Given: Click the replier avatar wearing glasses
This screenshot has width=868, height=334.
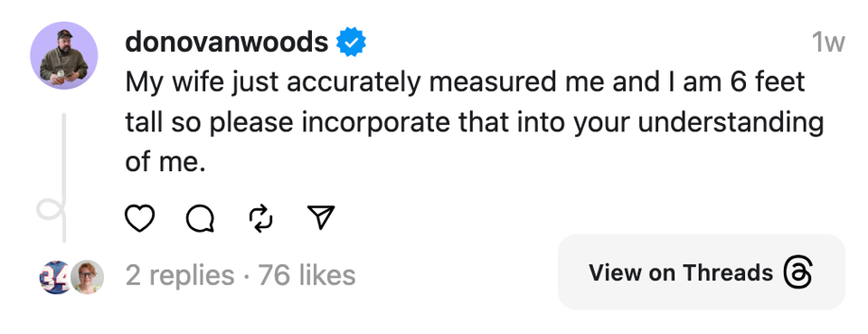Looking at the screenshot, I should pos(88,276).
